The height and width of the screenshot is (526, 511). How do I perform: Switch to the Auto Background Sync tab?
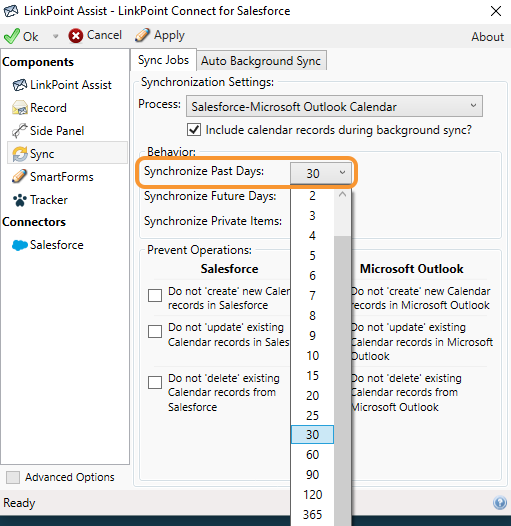(x=261, y=61)
